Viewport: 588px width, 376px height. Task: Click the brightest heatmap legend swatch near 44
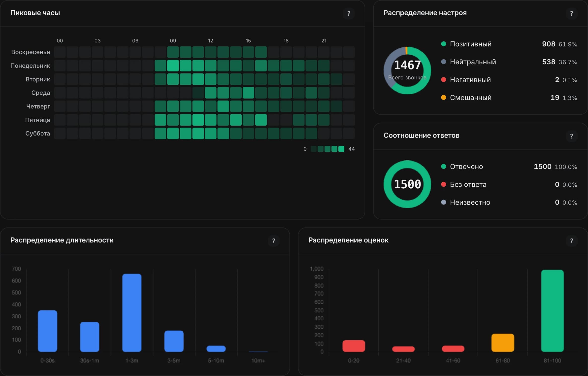point(341,149)
